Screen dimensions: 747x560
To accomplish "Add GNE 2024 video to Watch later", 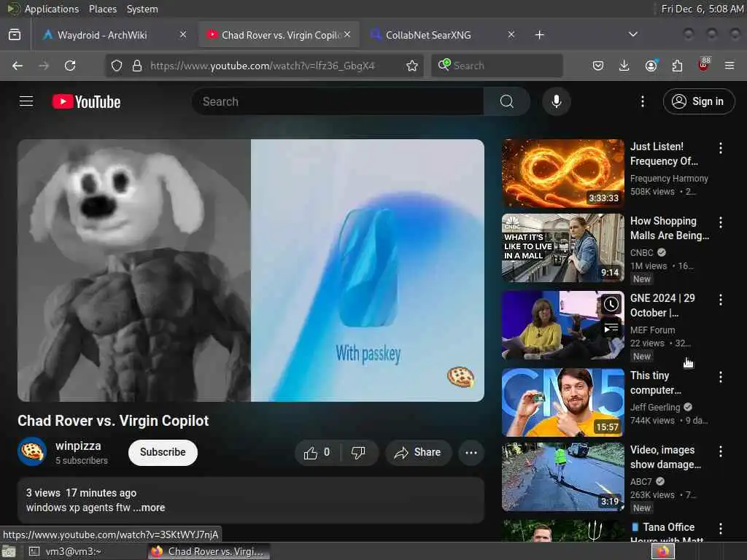I will click(x=611, y=304).
